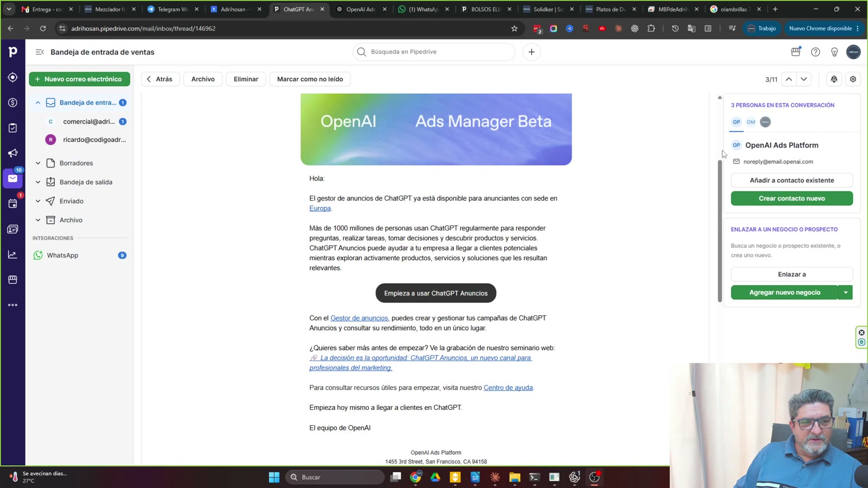Click the quick add plus button
868x488 pixels.
pyautogui.click(x=532, y=52)
